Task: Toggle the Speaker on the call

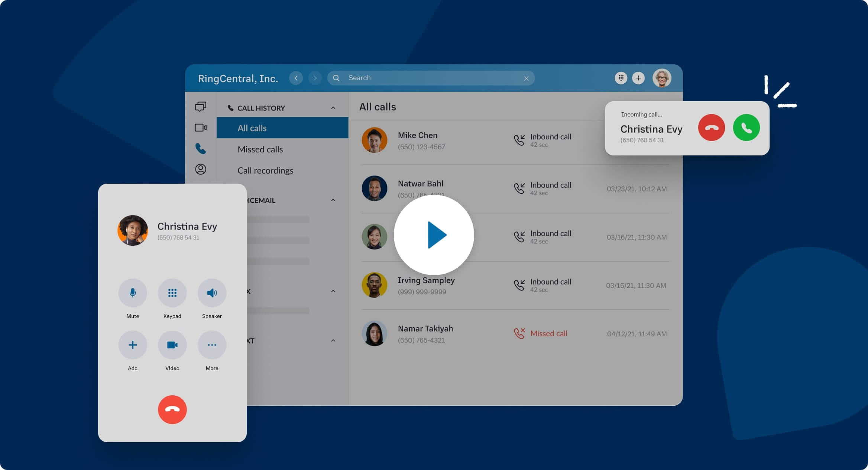Action: coord(212,293)
